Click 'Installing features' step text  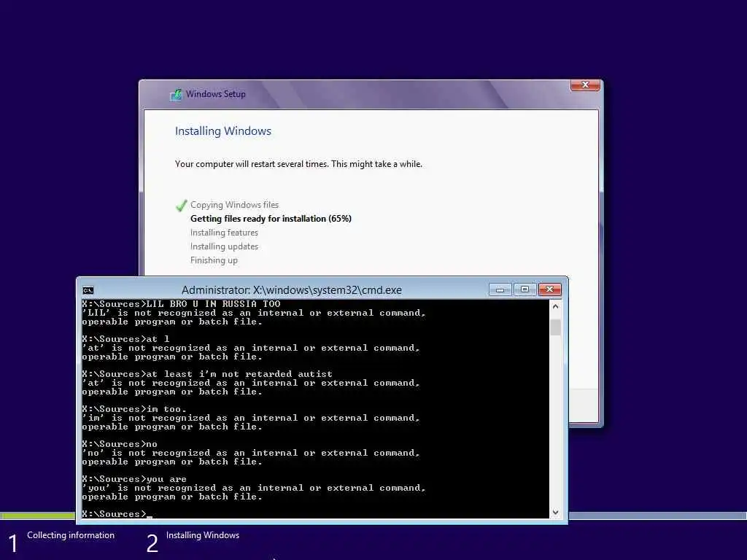(x=224, y=233)
